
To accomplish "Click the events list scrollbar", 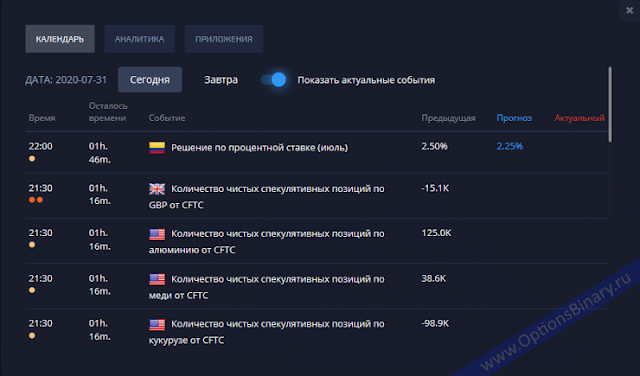I will 610,105.
